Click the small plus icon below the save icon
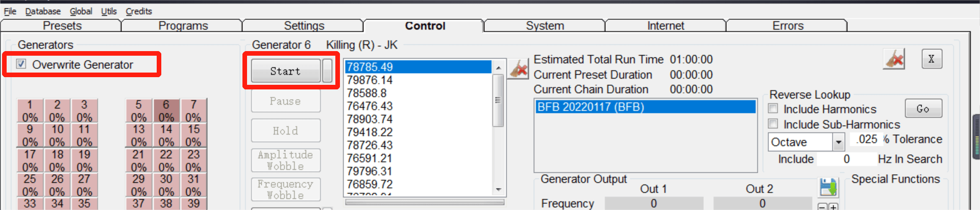Screen dimensions: 980x210 (x=833, y=207)
